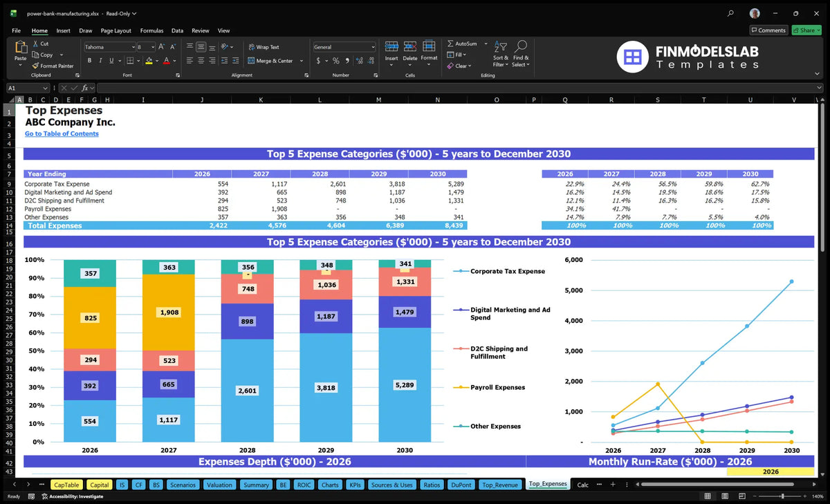The image size is (830, 504).
Task: Click Merge & Center button
Action: [270, 61]
